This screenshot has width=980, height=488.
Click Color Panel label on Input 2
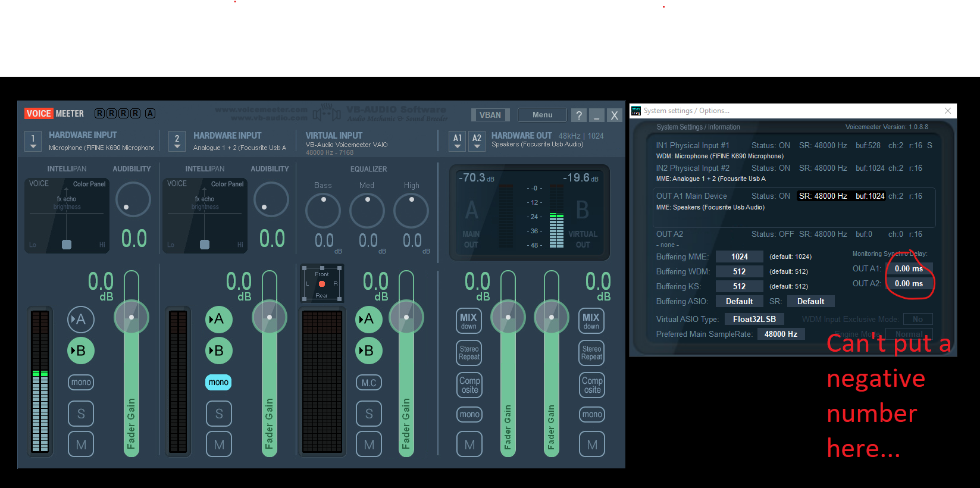coord(227,184)
